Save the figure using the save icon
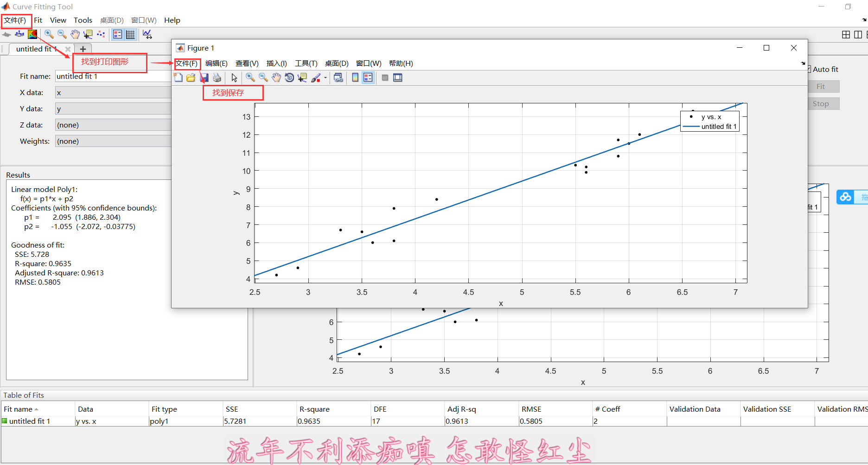This screenshot has width=868, height=465. [x=204, y=77]
